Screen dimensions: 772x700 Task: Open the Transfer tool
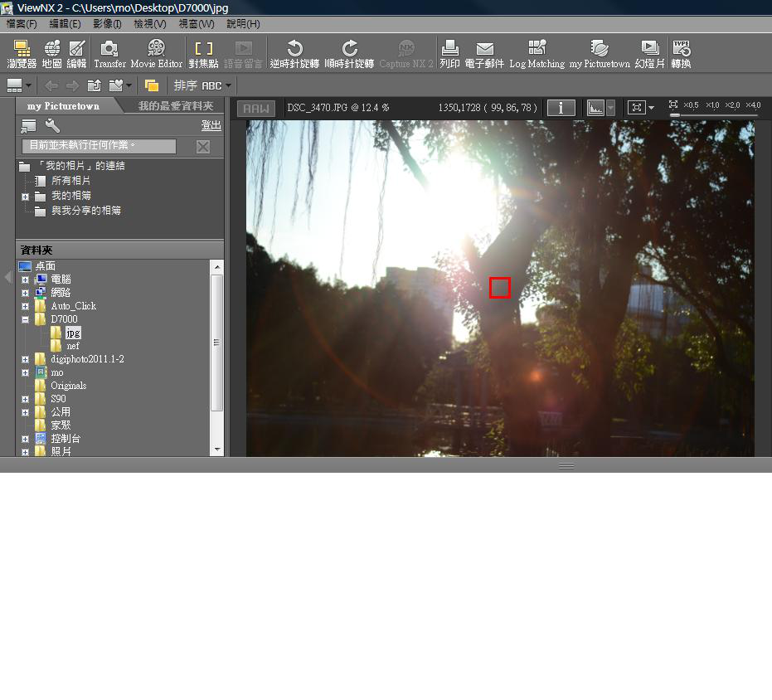click(109, 54)
